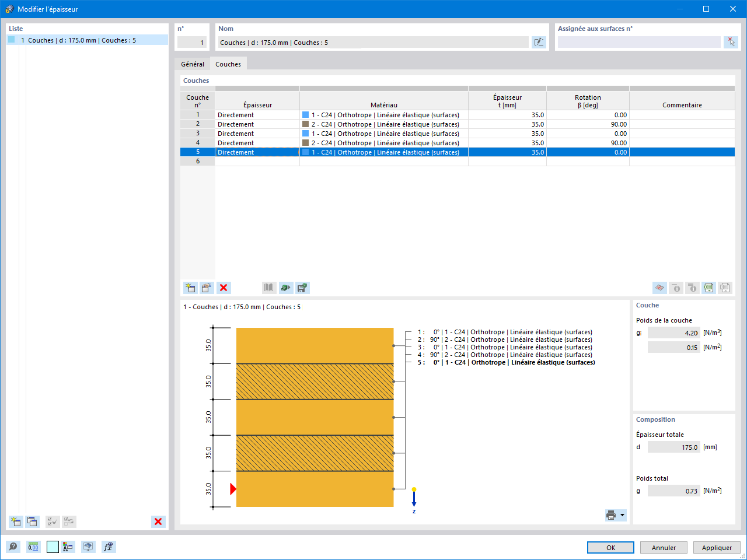Click the formula fx icon in the bottom bar
Viewport: 747px width, 560px height.
click(108, 547)
